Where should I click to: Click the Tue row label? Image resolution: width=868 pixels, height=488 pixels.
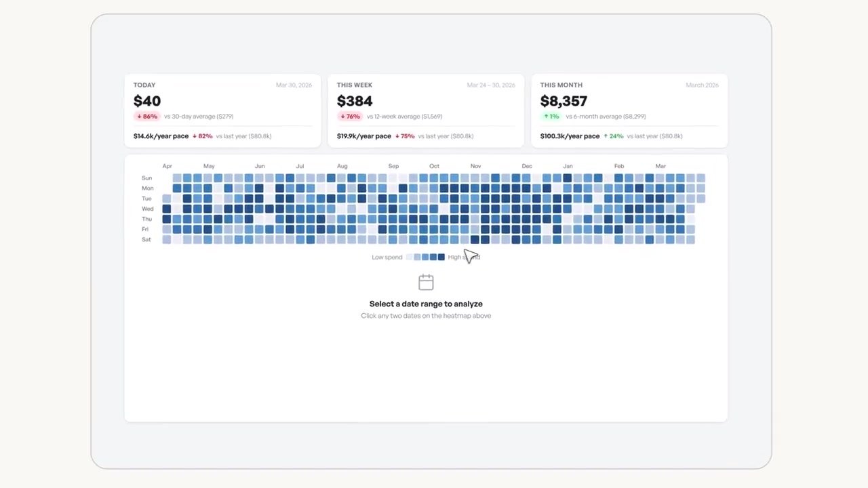pos(146,199)
